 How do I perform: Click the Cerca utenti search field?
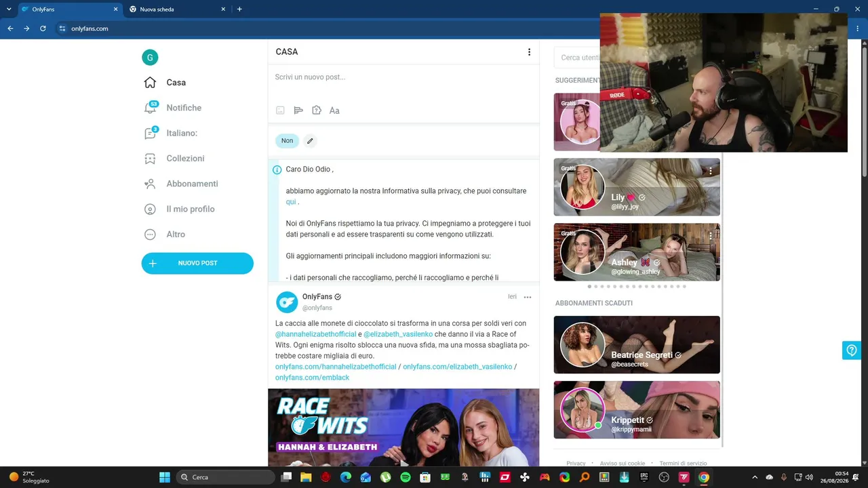tap(576, 58)
